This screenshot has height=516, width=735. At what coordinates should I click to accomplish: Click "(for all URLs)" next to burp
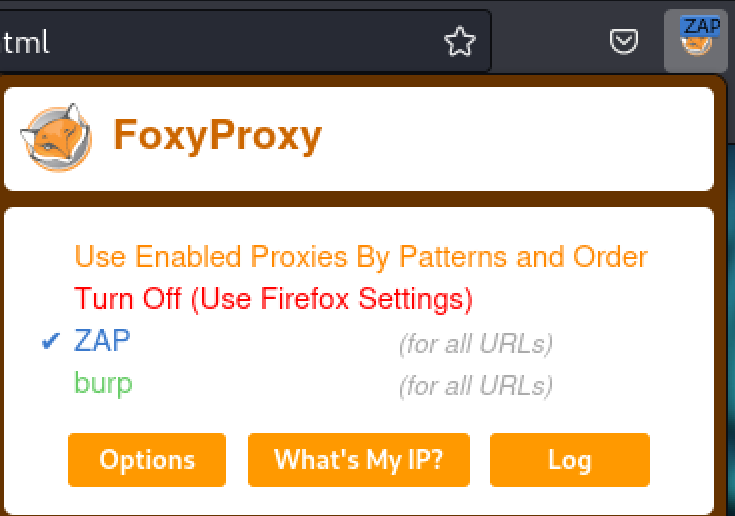coord(475,385)
